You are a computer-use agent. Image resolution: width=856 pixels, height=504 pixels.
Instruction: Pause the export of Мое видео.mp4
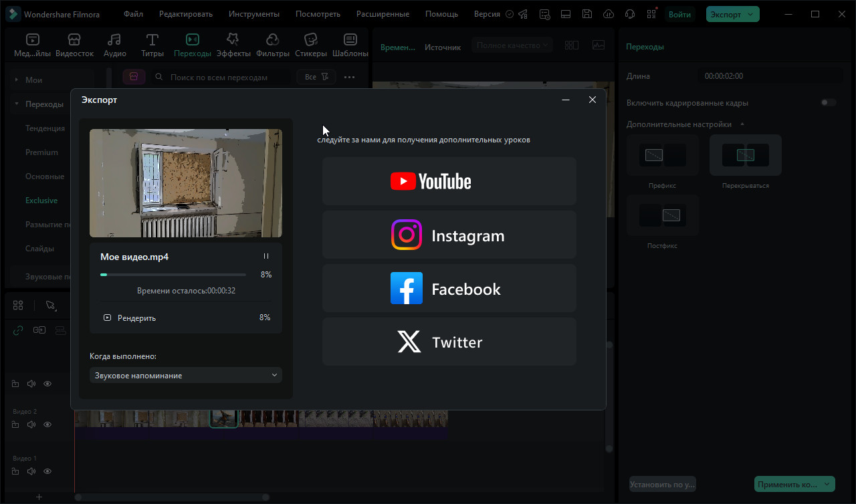click(266, 257)
